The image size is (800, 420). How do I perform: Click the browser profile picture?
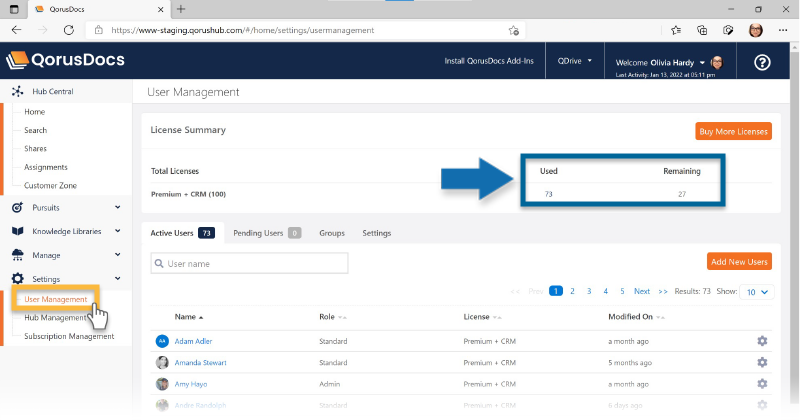pyautogui.click(x=756, y=30)
